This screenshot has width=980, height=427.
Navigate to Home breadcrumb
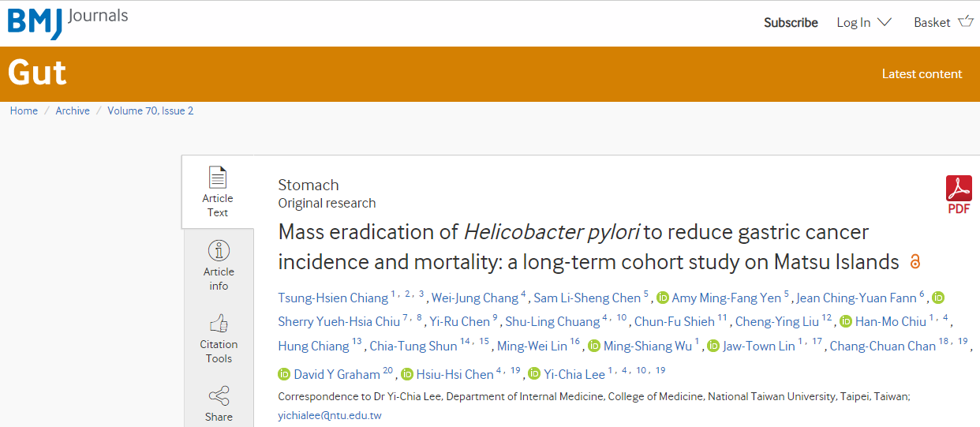(24, 110)
